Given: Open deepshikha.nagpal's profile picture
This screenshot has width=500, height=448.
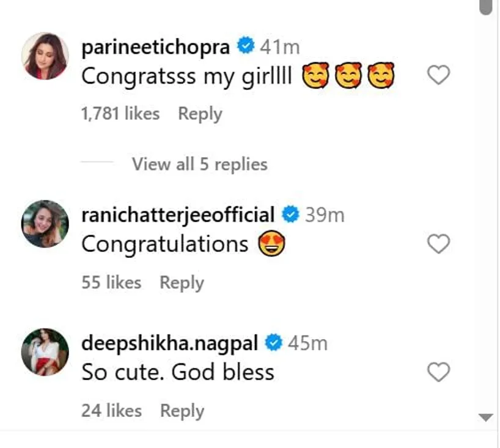Looking at the screenshot, I should pos(45,351).
